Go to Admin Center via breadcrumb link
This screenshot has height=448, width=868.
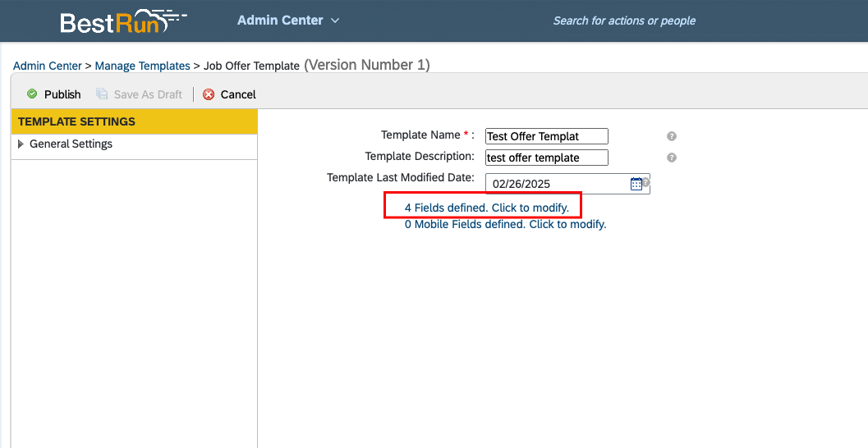coord(48,66)
